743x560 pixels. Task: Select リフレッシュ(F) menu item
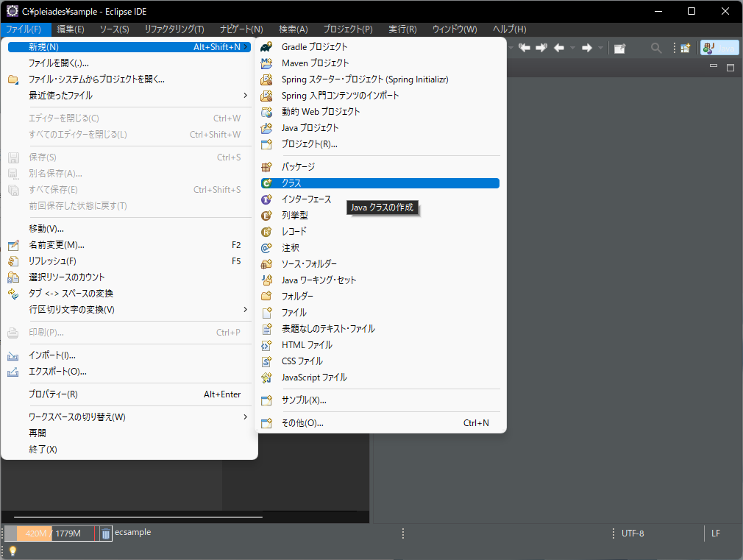click(x=129, y=261)
